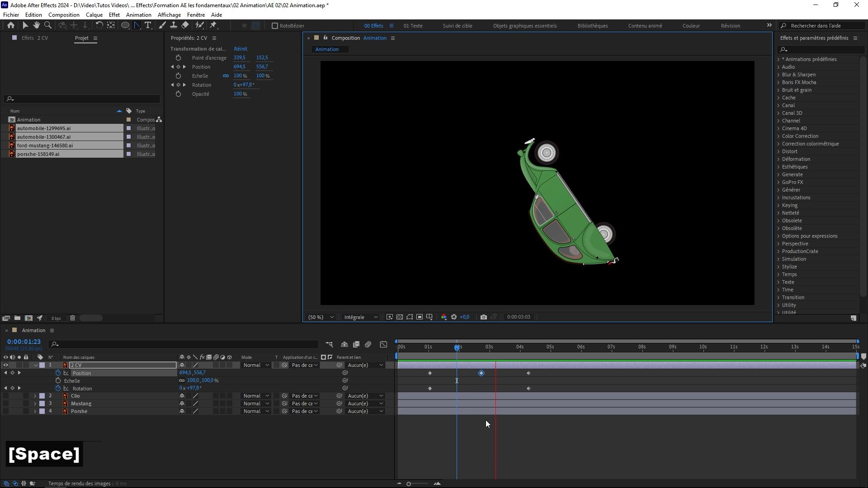Select the Zoom magnifier tool

47,25
